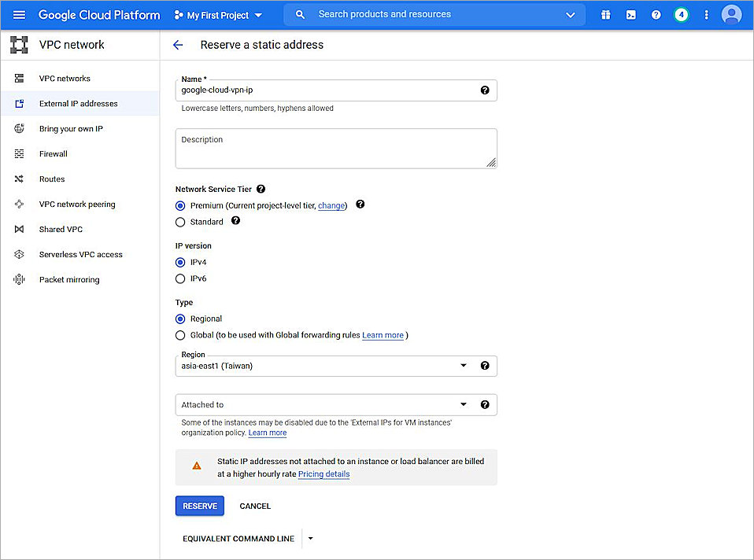Open the free trial gift offers icon
754x560 pixels.
(x=605, y=14)
